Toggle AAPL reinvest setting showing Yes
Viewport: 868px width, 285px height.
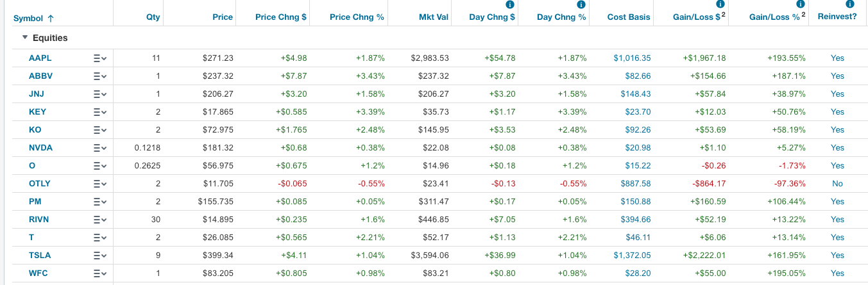coord(837,58)
